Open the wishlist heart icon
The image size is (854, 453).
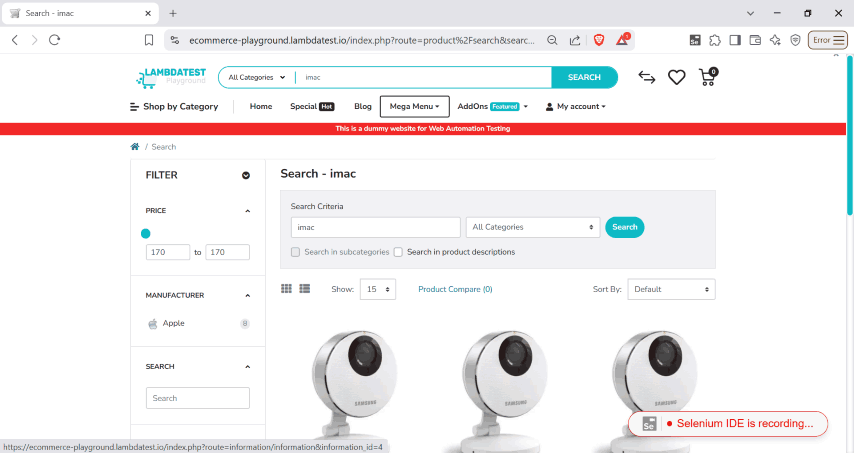coord(676,77)
